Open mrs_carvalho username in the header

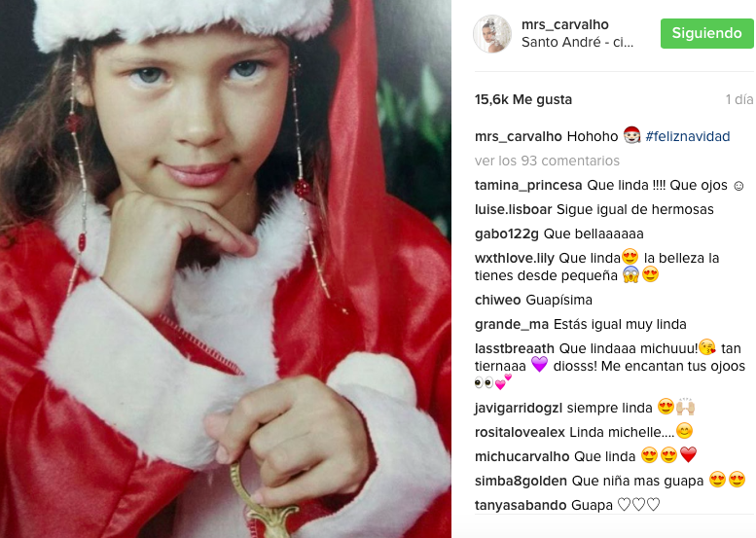coord(565,24)
